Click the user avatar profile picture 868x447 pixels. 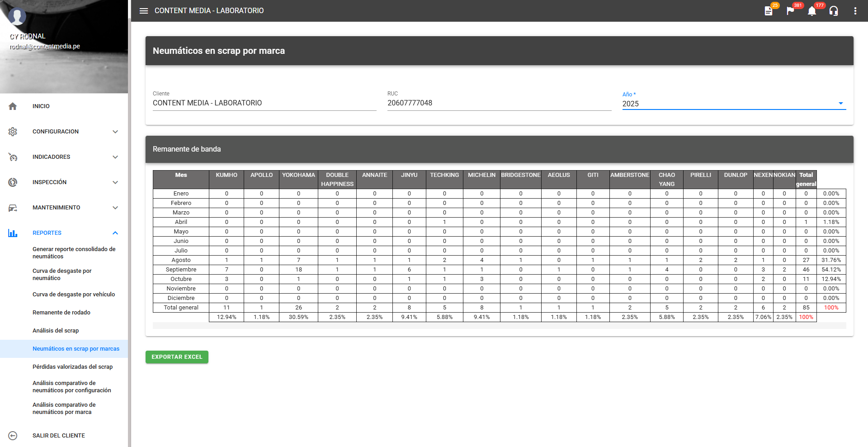point(17,16)
